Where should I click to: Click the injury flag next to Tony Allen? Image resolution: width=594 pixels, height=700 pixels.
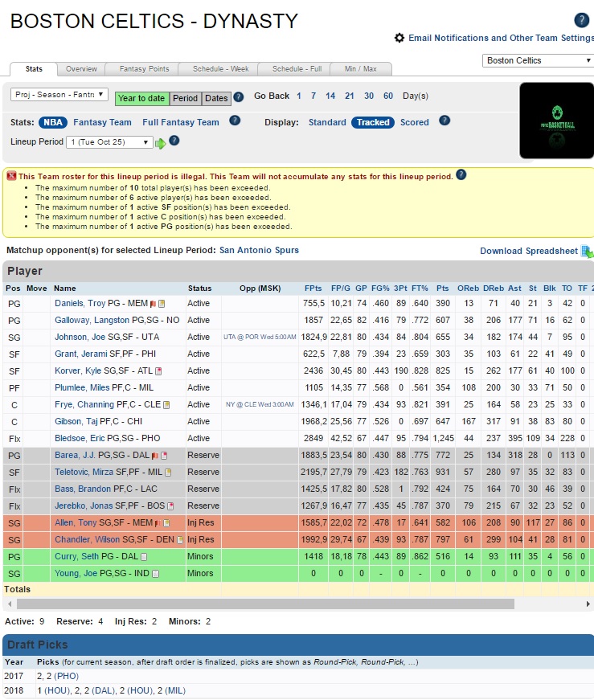pos(158,523)
